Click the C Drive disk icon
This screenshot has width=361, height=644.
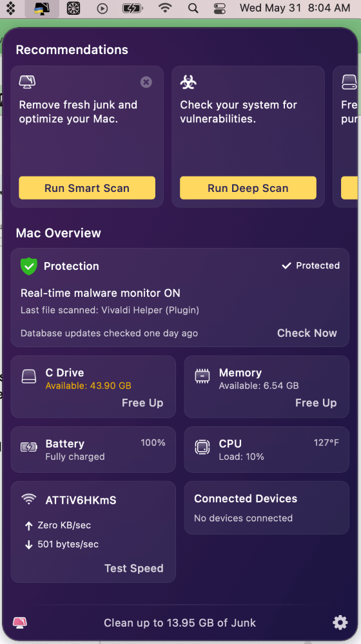coord(29,376)
